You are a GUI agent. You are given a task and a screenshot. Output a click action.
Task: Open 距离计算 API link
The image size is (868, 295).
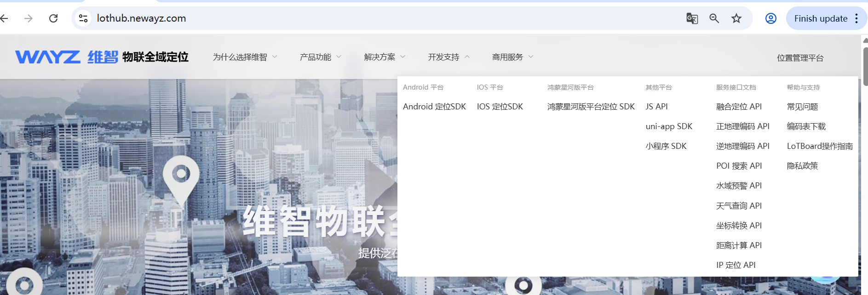coord(739,245)
